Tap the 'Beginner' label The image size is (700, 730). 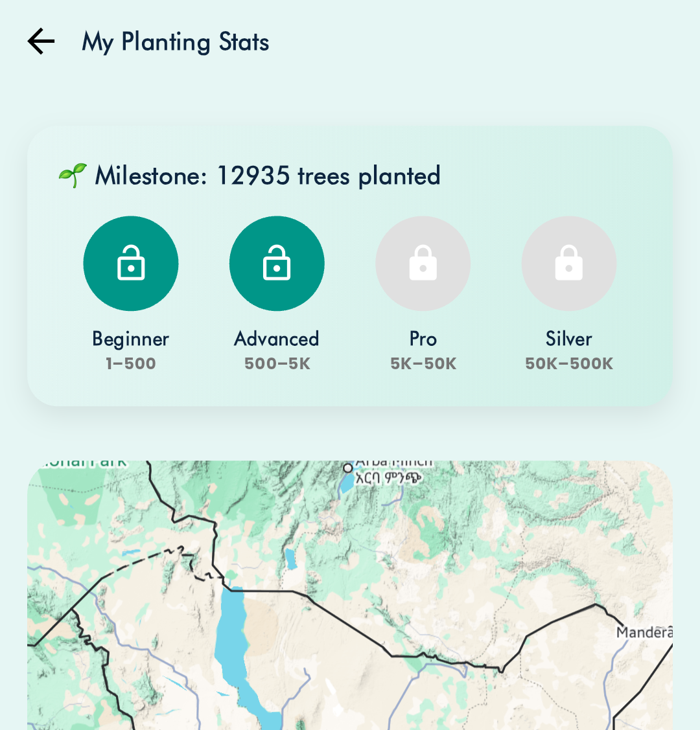point(131,339)
